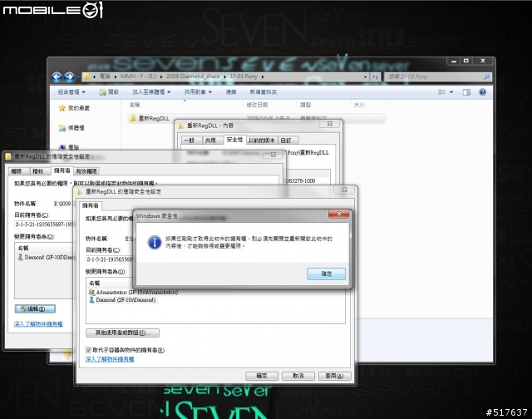532x419 pixels.
Task: Select 2009 Diamond_share in the address breadcrumb
Action: (193, 76)
